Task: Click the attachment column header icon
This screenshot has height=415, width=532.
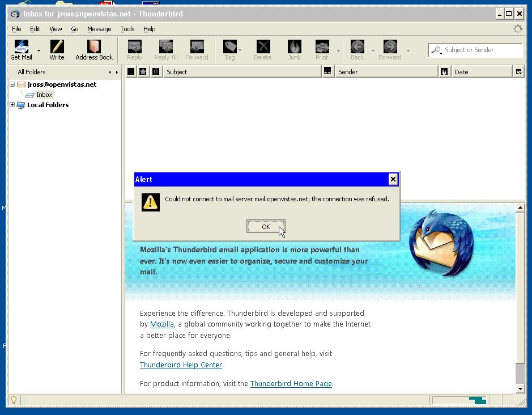Action: [156, 71]
